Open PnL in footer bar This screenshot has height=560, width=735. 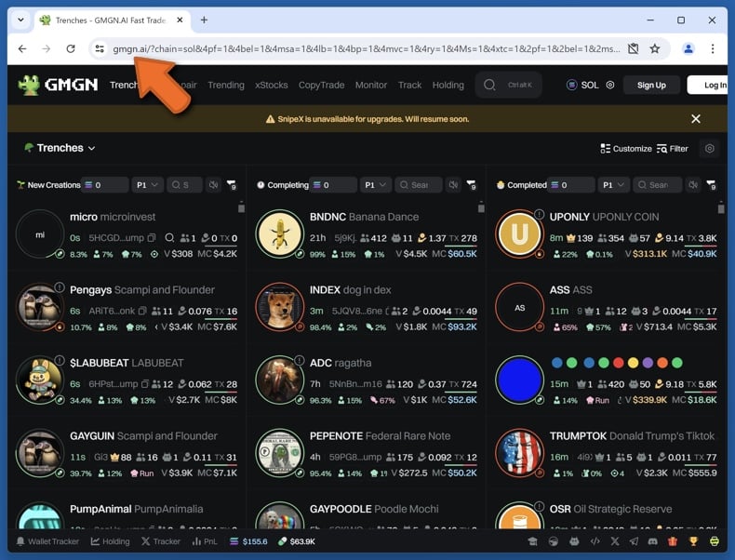(x=205, y=541)
